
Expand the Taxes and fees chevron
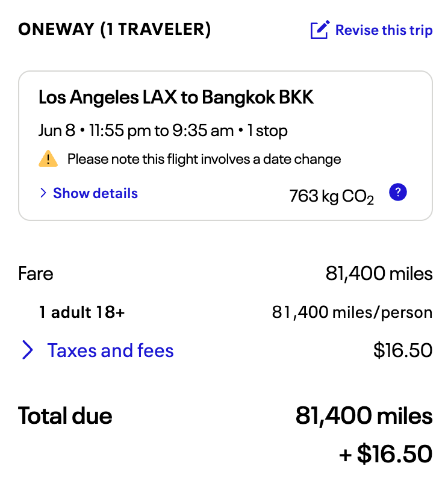[28, 350]
